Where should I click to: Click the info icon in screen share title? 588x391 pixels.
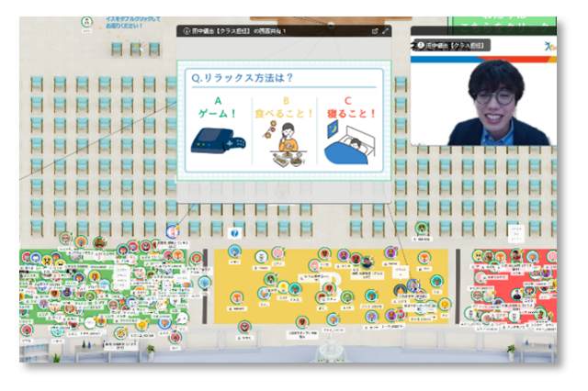click(187, 30)
